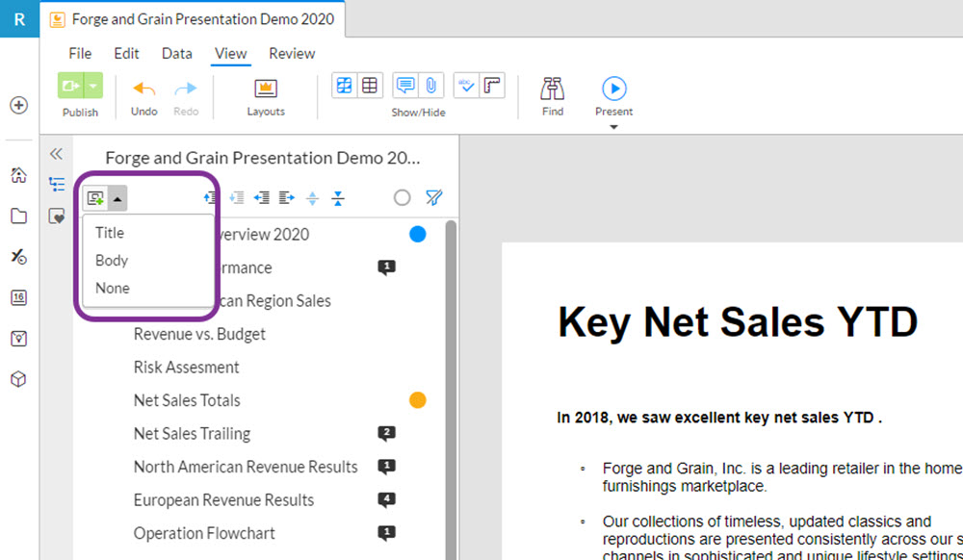Click the outline filter funnel icon
The image size is (963, 560).
[433, 197]
